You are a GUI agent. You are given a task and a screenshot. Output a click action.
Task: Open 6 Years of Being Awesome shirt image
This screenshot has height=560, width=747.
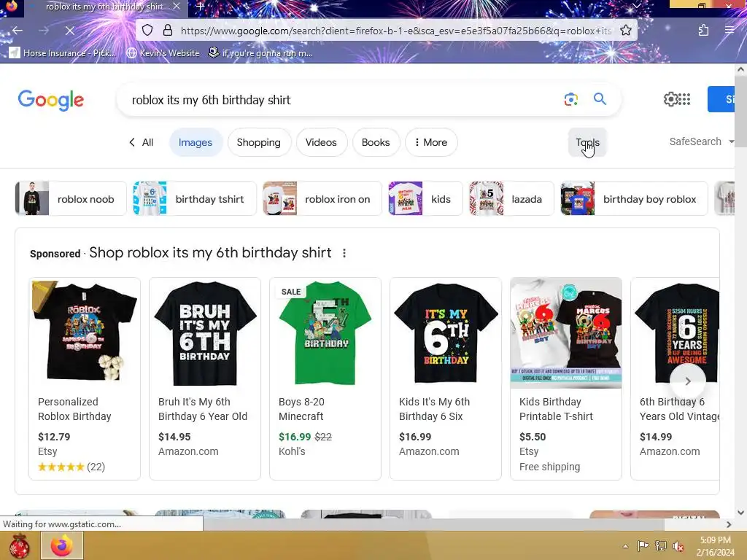click(x=676, y=332)
